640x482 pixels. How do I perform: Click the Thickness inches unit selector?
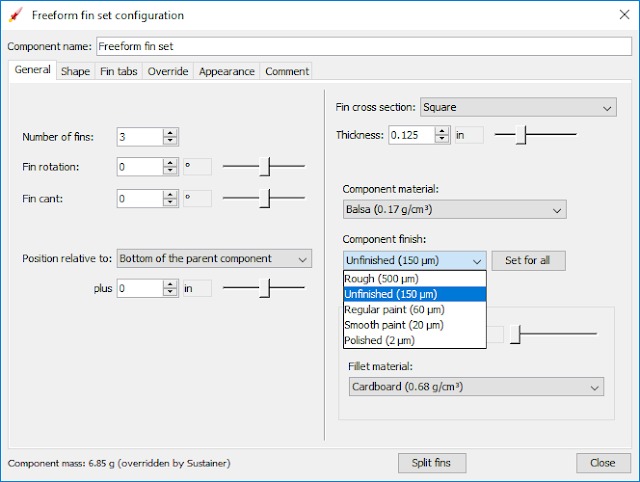tap(469, 135)
